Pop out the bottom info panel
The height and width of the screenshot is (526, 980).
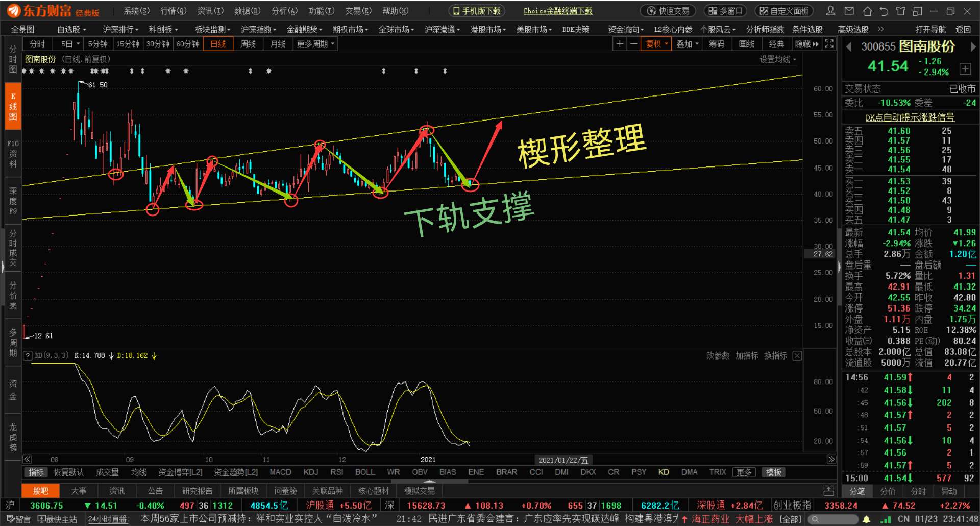pyautogui.click(x=829, y=491)
